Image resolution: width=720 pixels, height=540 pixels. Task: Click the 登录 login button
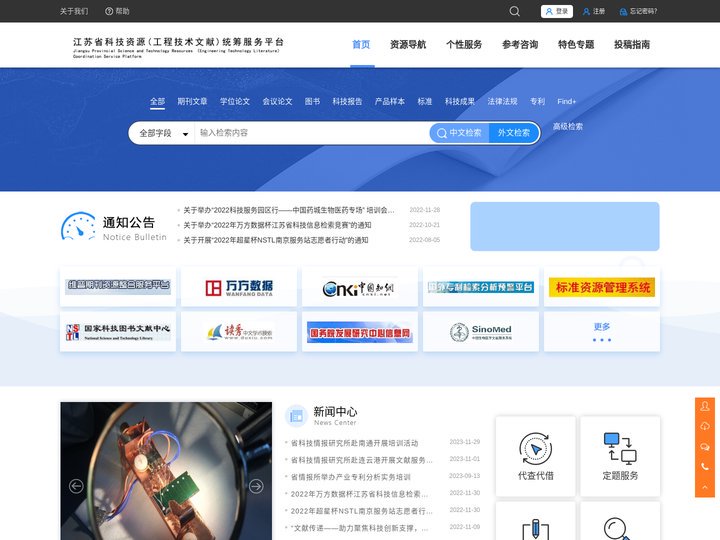point(557,11)
